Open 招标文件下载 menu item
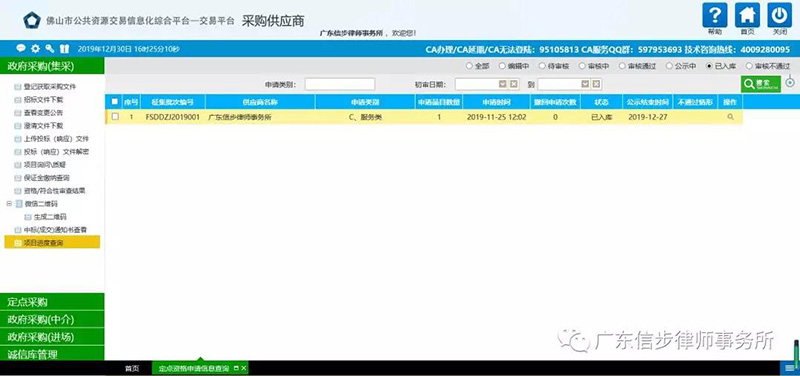The width and height of the screenshot is (800, 376). tap(43, 99)
